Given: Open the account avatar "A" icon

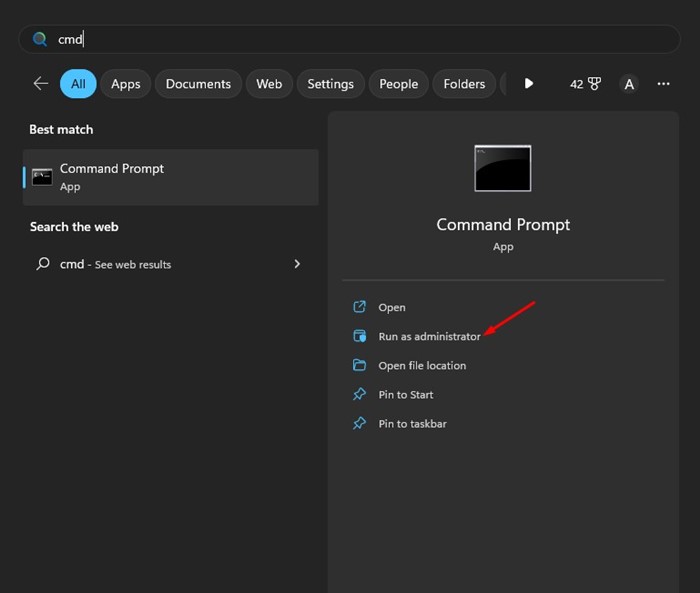Looking at the screenshot, I should tap(629, 84).
